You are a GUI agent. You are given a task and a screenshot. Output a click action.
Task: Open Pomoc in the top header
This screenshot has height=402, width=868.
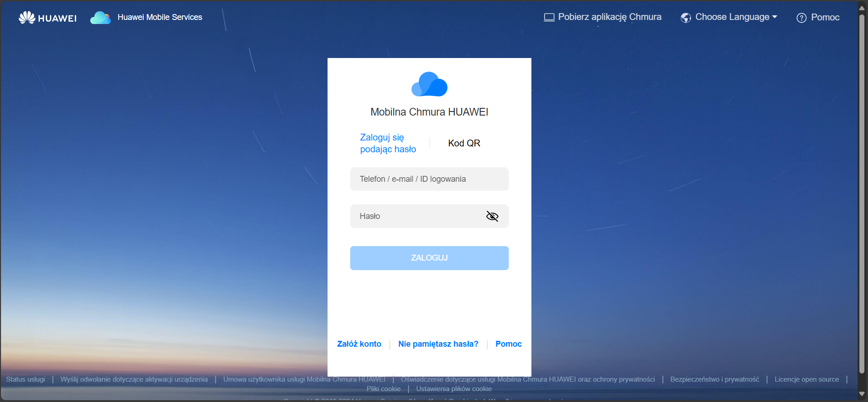[x=825, y=18]
